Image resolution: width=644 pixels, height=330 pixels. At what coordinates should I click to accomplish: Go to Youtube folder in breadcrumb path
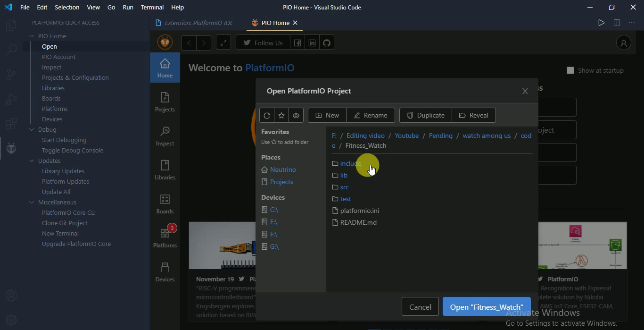tap(407, 135)
